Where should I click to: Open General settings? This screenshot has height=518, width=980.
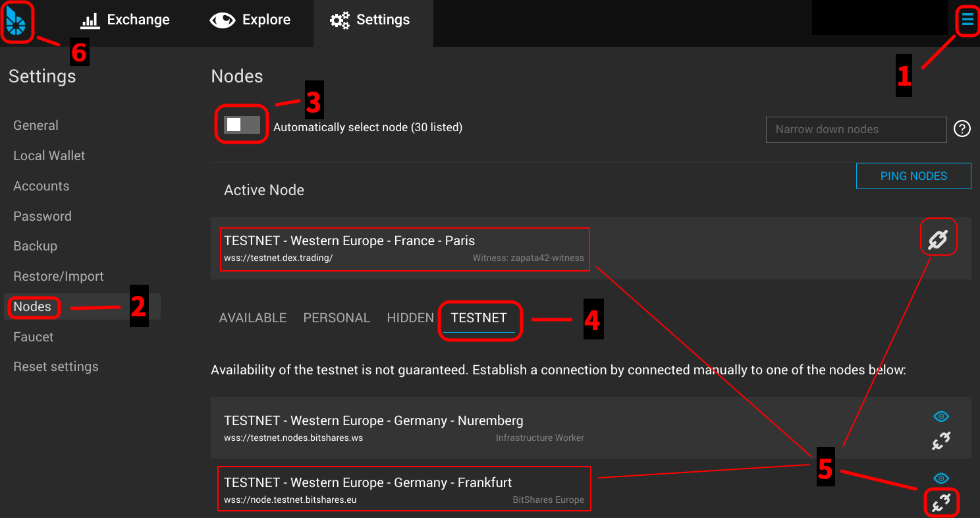tap(36, 125)
